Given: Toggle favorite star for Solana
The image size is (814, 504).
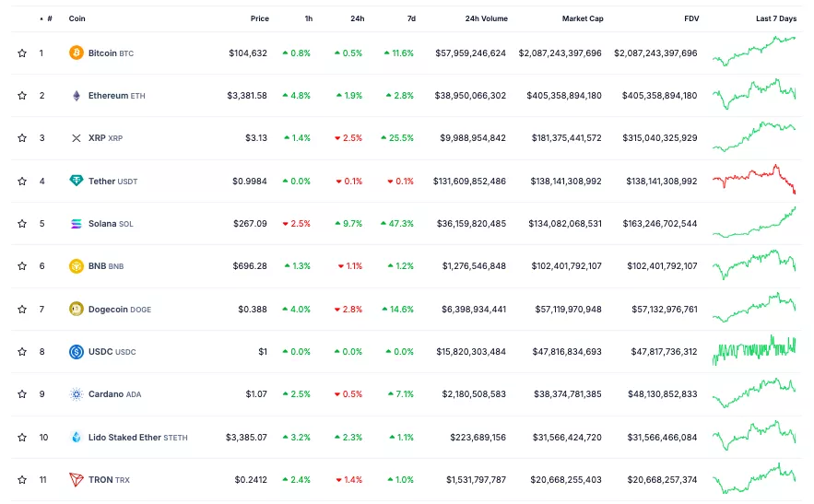Looking at the screenshot, I should point(22,224).
